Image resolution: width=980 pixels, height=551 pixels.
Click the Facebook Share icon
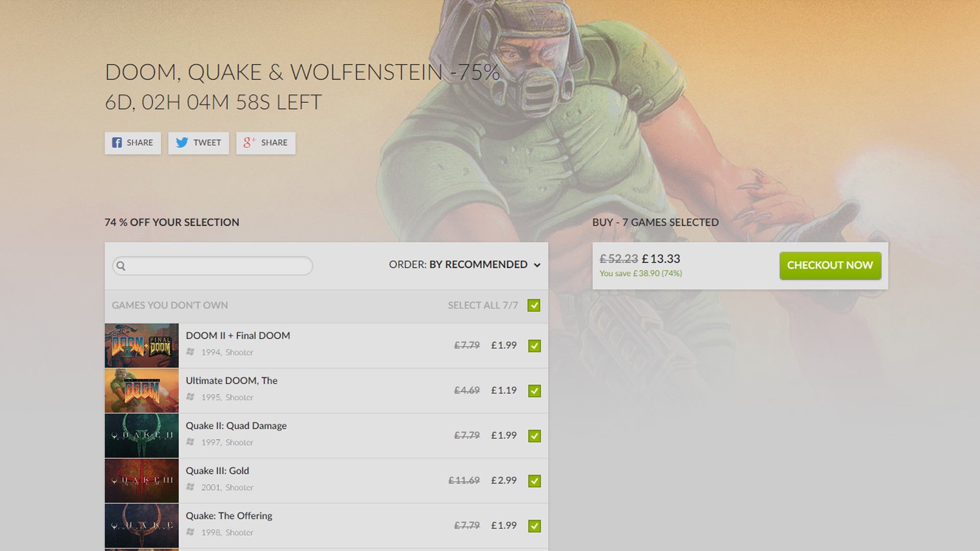tap(117, 143)
